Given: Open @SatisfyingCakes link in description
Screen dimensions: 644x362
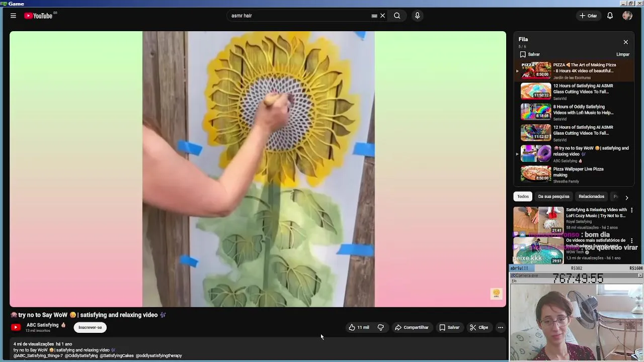Looking at the screenshot, I should pos(117,355).
